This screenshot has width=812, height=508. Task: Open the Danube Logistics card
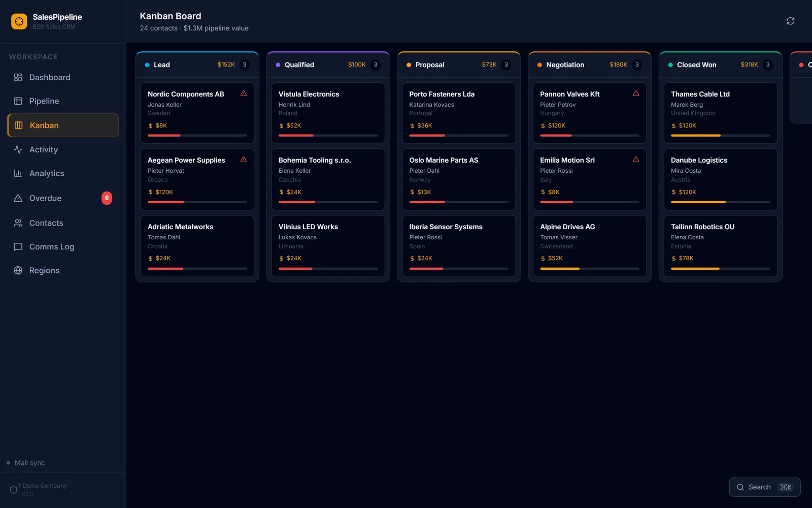click(721, 179)
